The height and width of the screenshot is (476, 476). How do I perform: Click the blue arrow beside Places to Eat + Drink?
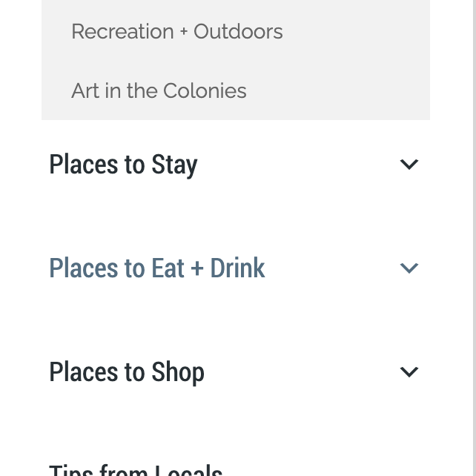[409, 268]
